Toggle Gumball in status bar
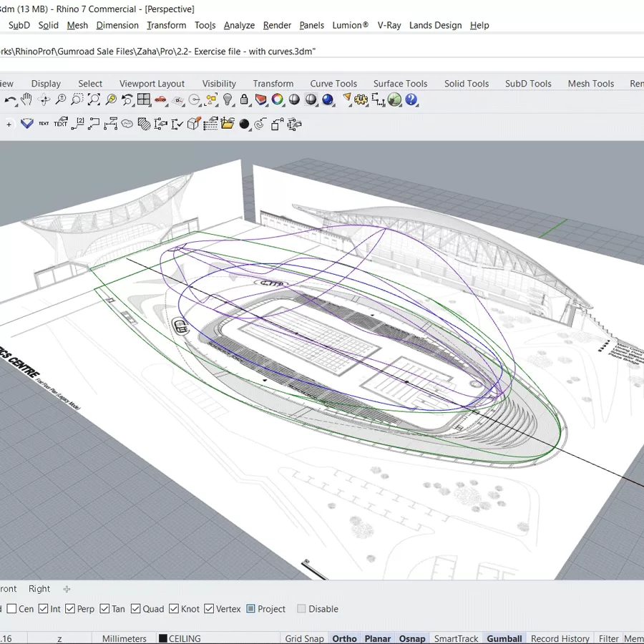 coord(504,639)
